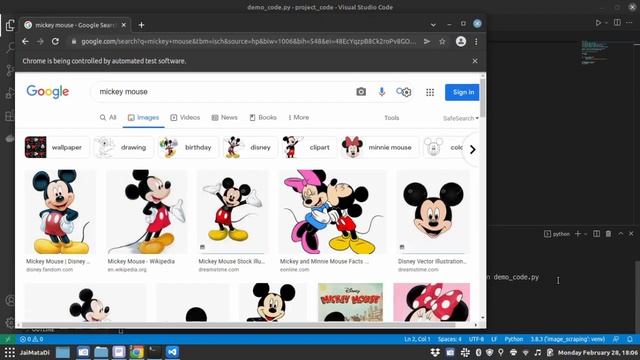Close the VS Code terminal panel
This screenshot has height=360, width=640.
click(x=631, y=233)
